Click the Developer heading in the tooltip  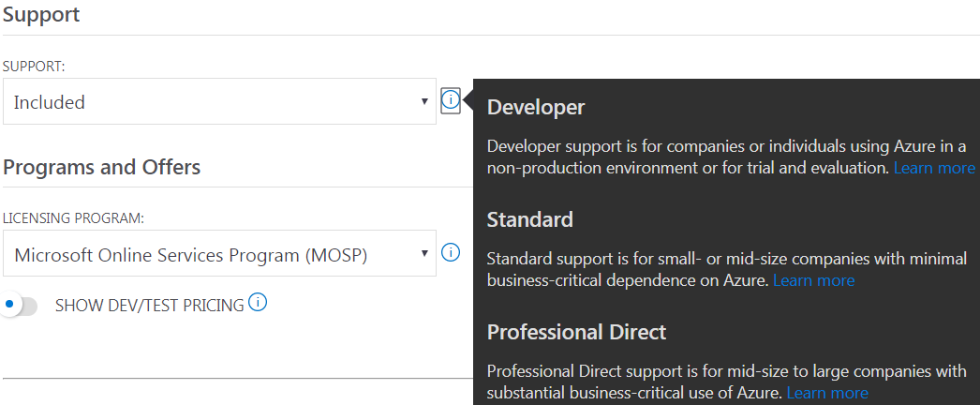536,107
